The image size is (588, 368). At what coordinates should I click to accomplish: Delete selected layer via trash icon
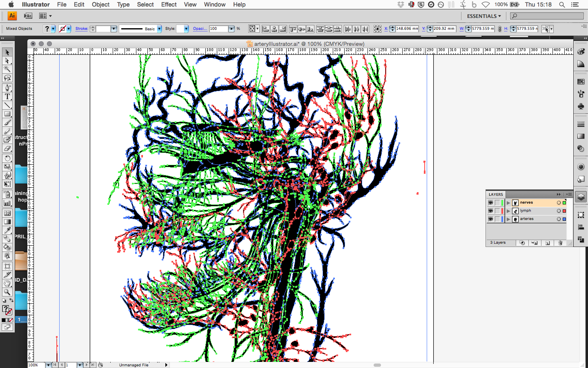(560, 242)
